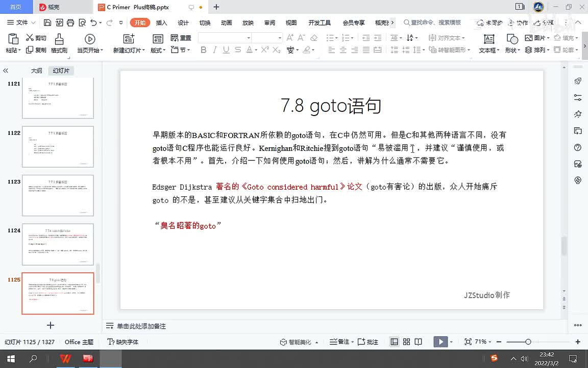
Task: Click the zoom slider handle
Action: point(528,342)
